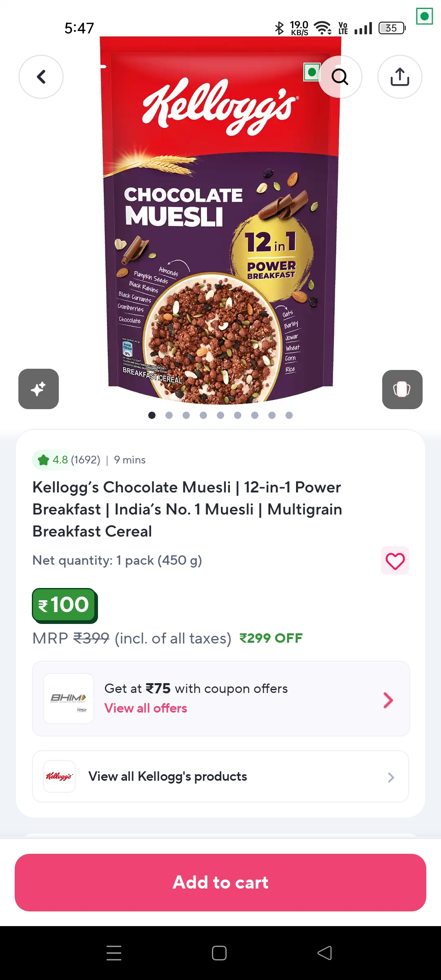
Task: Toggle the first carousel dot indicator
Action: (x=152, y=415)
